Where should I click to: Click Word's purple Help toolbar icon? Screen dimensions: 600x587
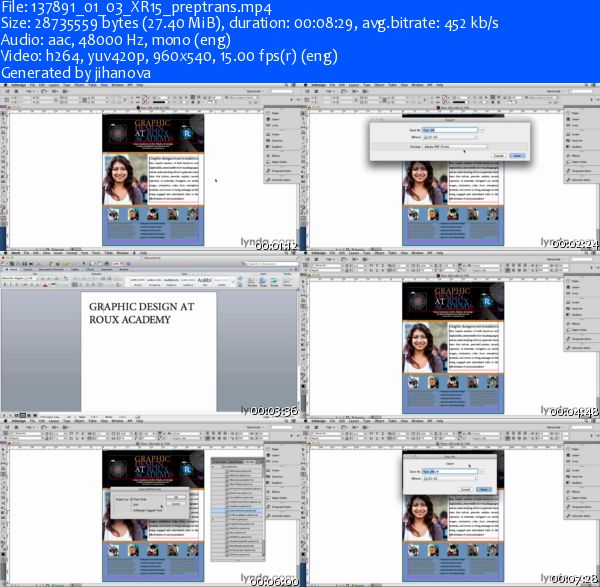[x=128, y=264]
